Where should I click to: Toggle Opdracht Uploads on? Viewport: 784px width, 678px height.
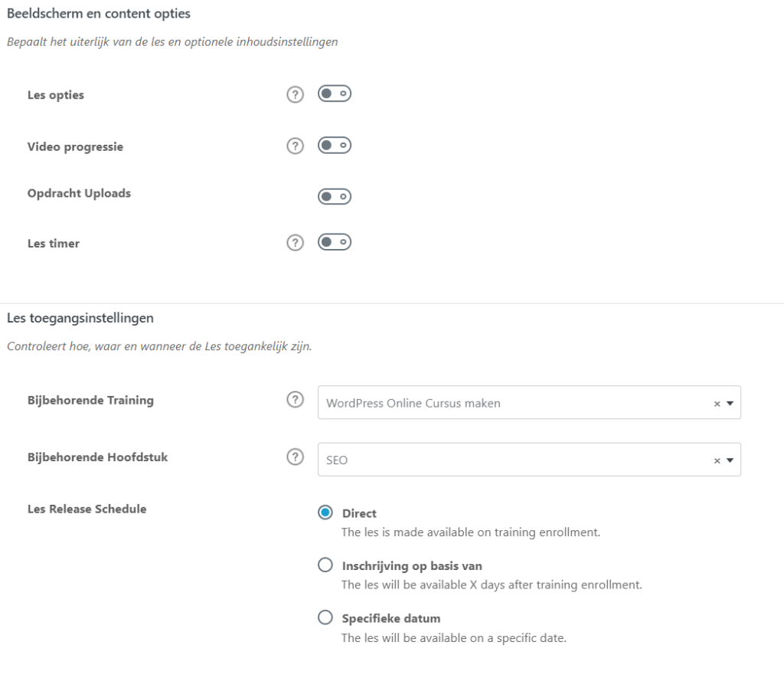pyautogui.click(x=335, y=197)
